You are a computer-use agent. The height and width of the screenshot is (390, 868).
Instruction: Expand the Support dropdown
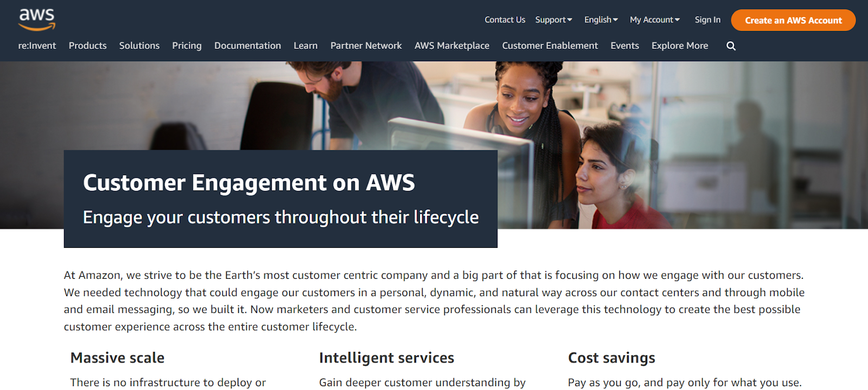[x=553, y=20]
